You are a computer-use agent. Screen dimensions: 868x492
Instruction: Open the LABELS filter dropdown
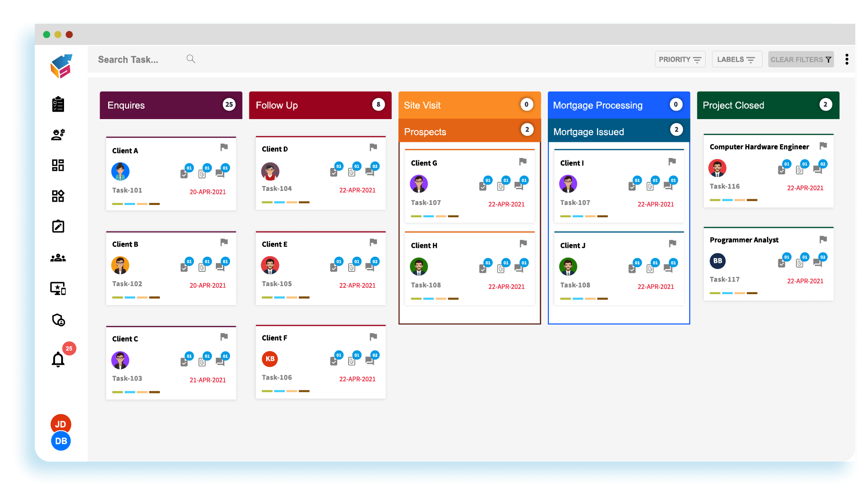[x=736, y=59]
